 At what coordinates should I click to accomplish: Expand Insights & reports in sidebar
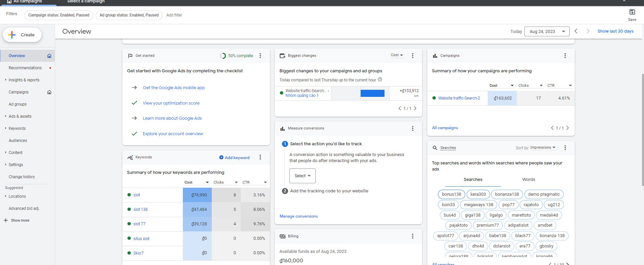[6, 80]
